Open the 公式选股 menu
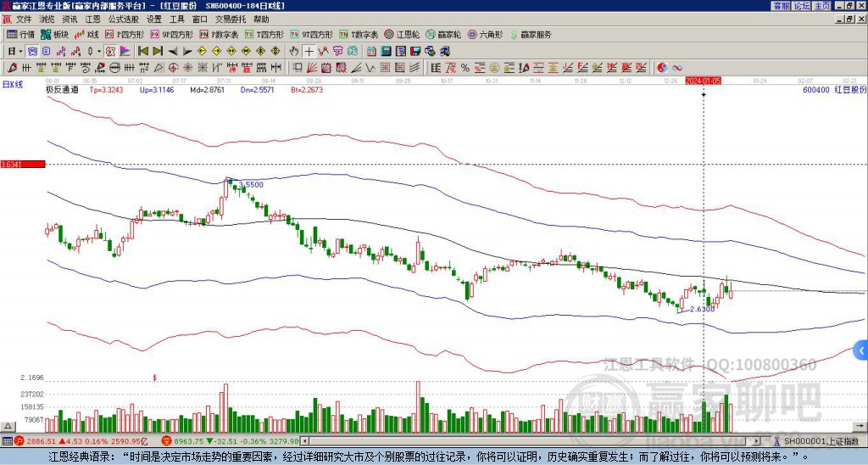The width and height of the screenshot is (868, 465). [x=124, y=20]
